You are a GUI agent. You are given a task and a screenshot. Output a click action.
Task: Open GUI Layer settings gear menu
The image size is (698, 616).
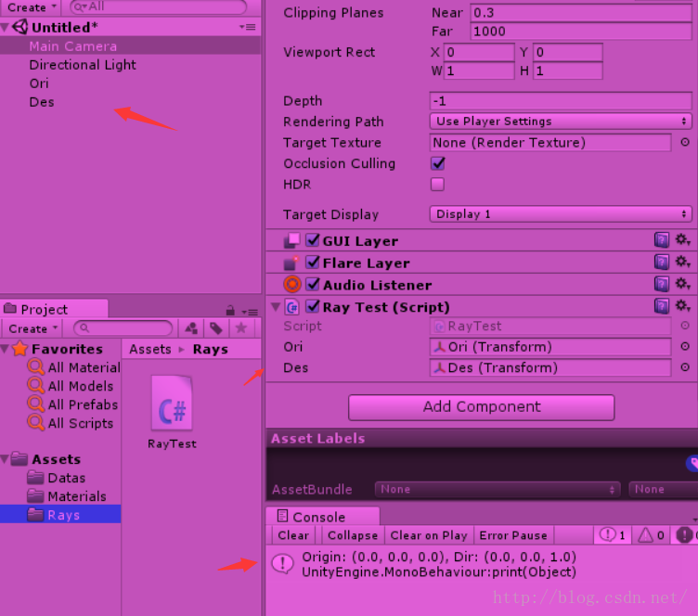coord(682,239)
